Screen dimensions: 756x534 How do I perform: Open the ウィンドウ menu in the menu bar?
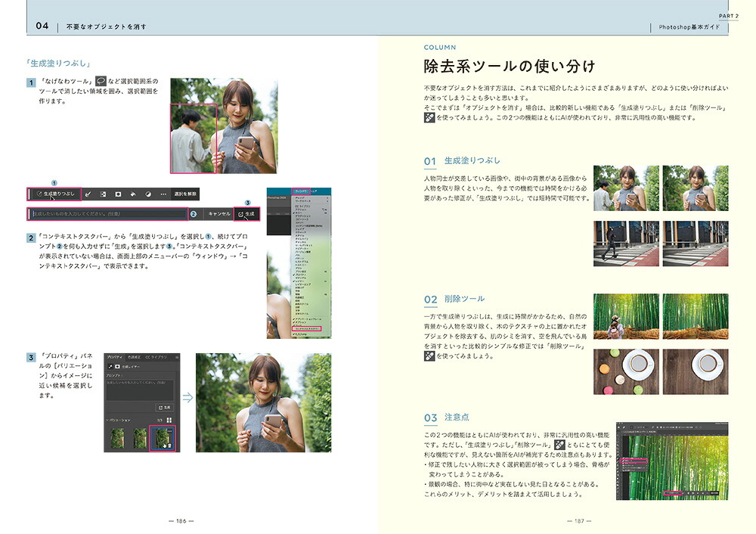click(x=301, y=191)
